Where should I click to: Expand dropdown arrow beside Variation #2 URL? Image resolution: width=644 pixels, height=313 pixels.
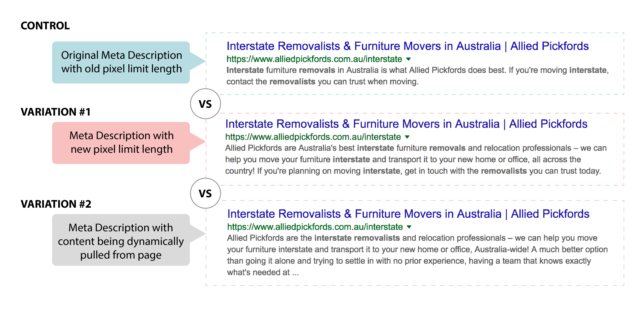click(x=409, y=227)
